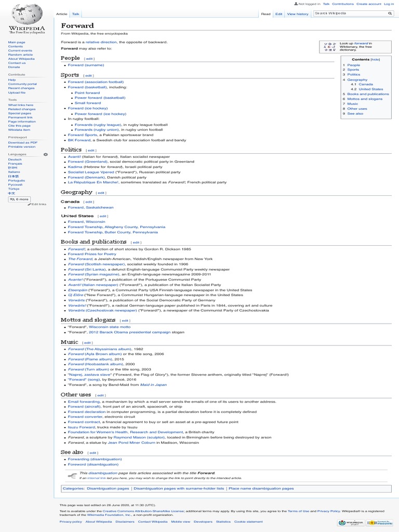Select the Read tab
Image resolution: width=399 pixels, height=532 pixels.
pyautogui.click(x=265, y=14)
